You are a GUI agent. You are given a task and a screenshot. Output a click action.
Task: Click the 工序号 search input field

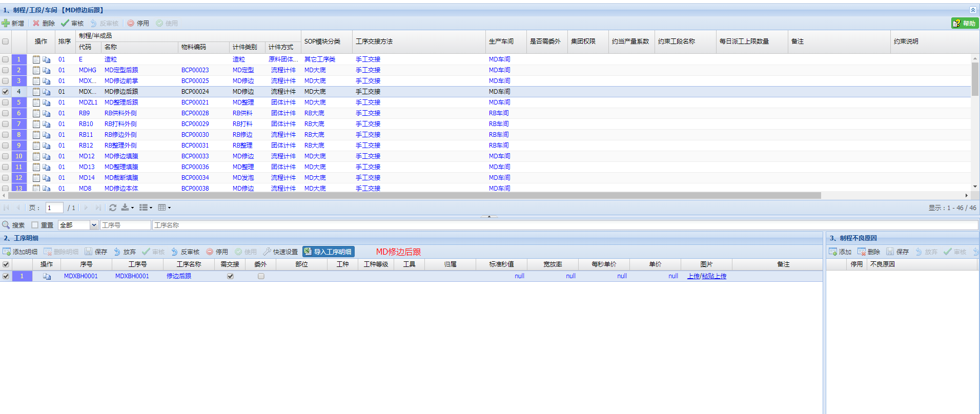pyautogui.click(x=126, y=225)
